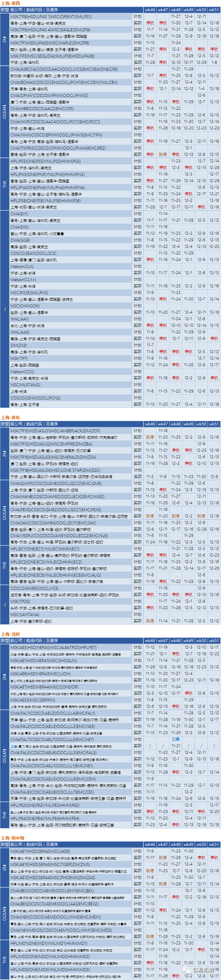Image resolution: width=221 pixels, height=980 pixels.
Task: Click the MSC(CHINOOK) service name
Action: click(x=25, y=305)
